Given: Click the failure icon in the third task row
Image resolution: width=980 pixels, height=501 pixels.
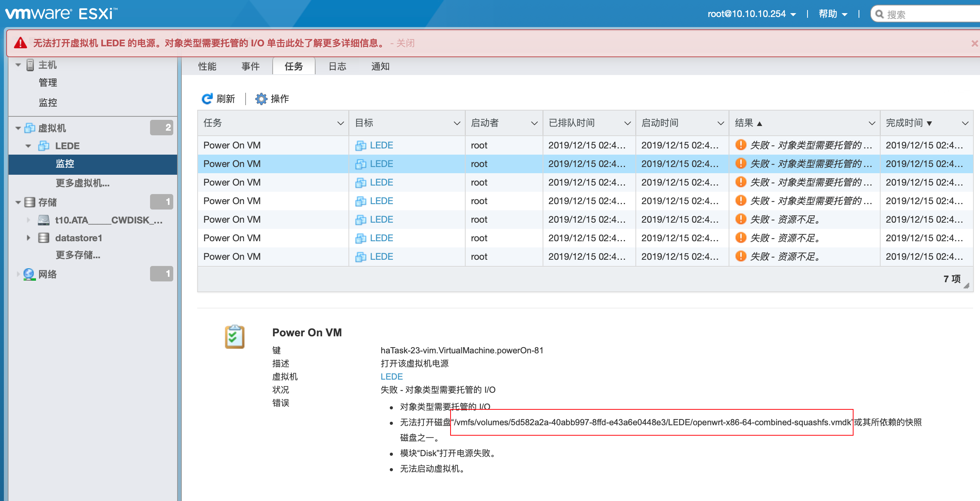Looking at the screenshot, I should coord(741,182).
